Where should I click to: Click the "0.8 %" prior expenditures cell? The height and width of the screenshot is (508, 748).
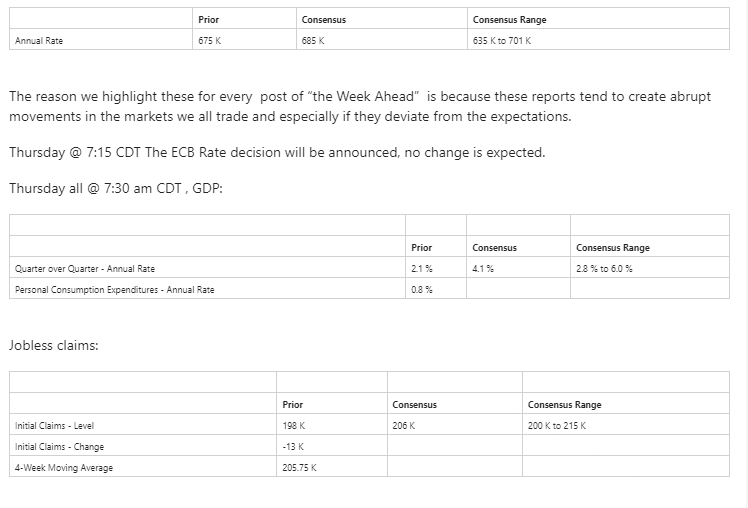point(422,290)
